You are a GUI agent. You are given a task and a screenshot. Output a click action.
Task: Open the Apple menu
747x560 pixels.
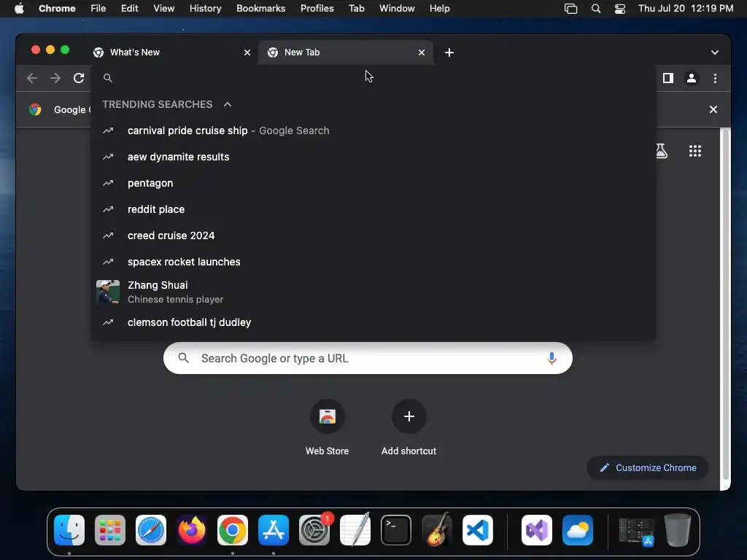coord(19,9)
